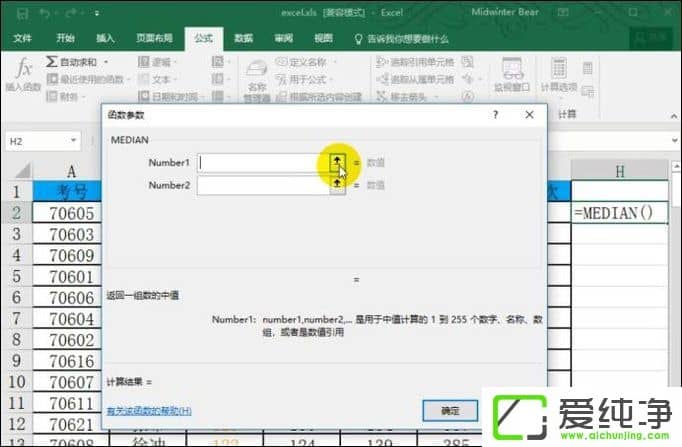The height and width of the screenshot is (447, 682).
Task: Select the 公式 ribbon tab
Action: click(x=204, y=38)
